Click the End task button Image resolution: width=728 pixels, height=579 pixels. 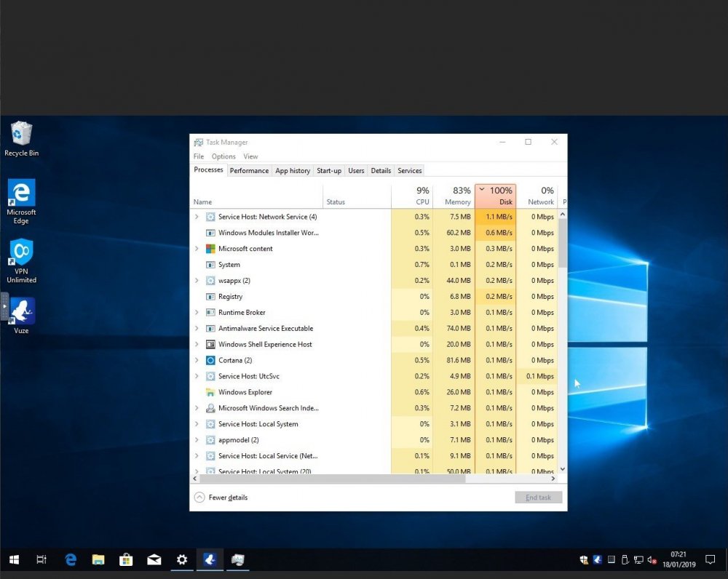coord(538,498)
